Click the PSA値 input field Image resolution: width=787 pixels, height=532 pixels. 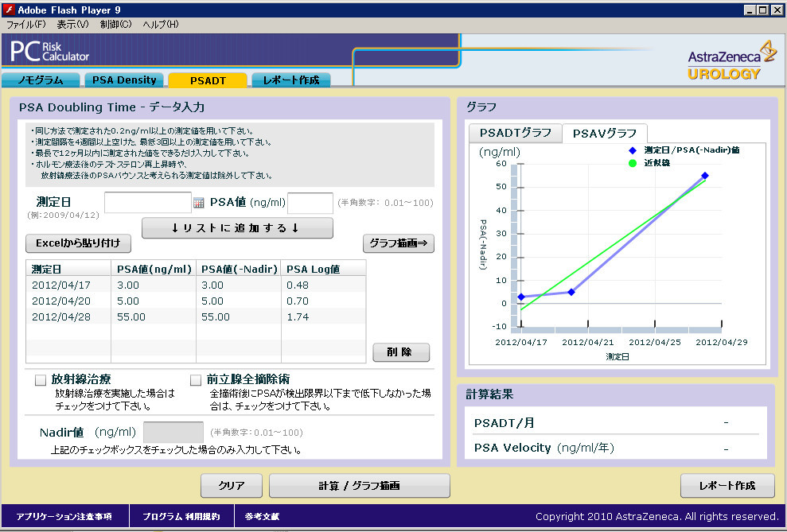point(310,203)
